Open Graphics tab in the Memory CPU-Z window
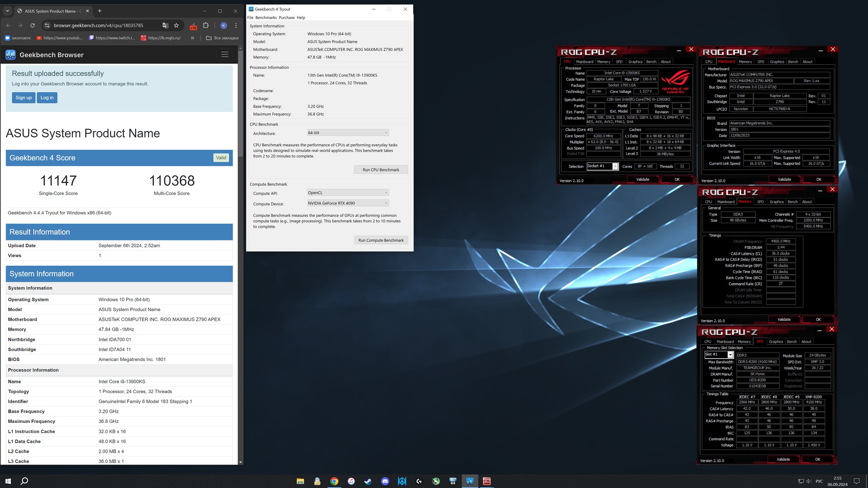This screenshot has width=868, height=488. 776,202
